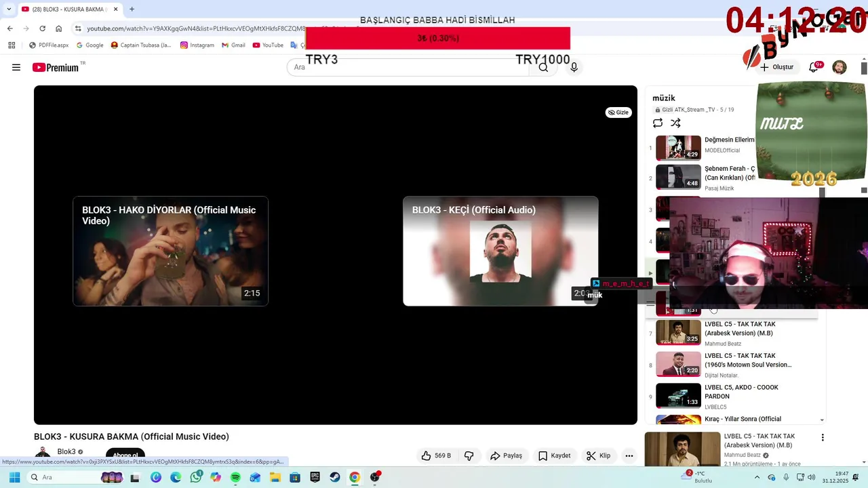The height and width of the screenshot is (488, 868).
Task: Hide end screen suggestions with Gizle
Action: coord(618,113)
